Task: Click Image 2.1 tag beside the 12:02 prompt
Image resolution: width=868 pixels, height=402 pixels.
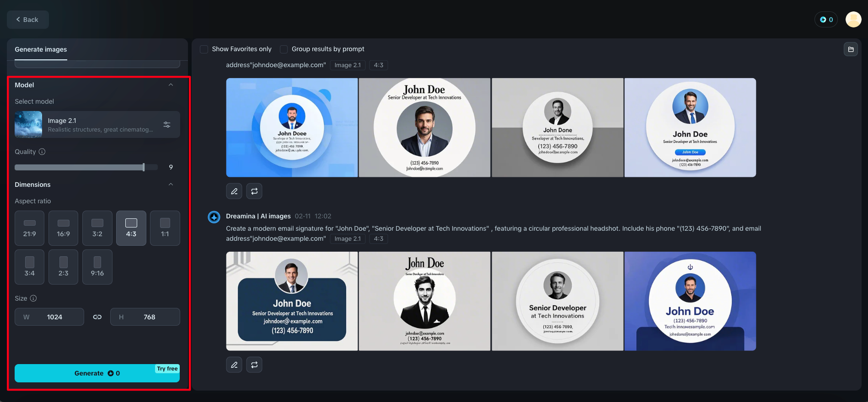Action: pyautogui.click(x=348, y=239)
